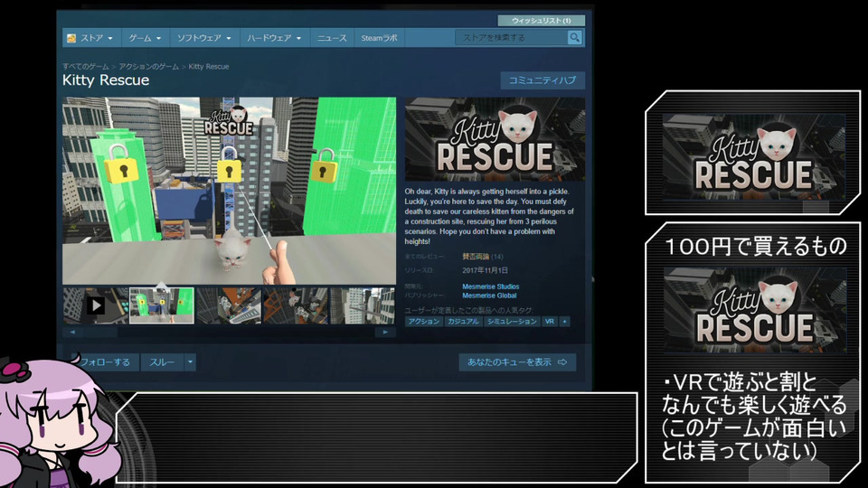Open the ソフトウェア dropdown menu

(203, 38)
